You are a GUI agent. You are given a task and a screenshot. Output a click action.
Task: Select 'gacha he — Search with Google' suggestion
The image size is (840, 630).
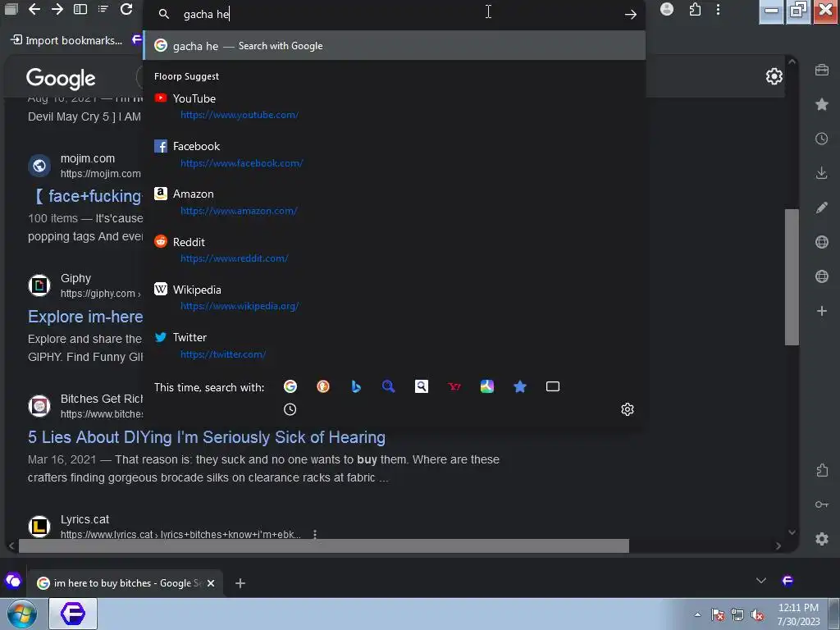(x=395, y=46)
